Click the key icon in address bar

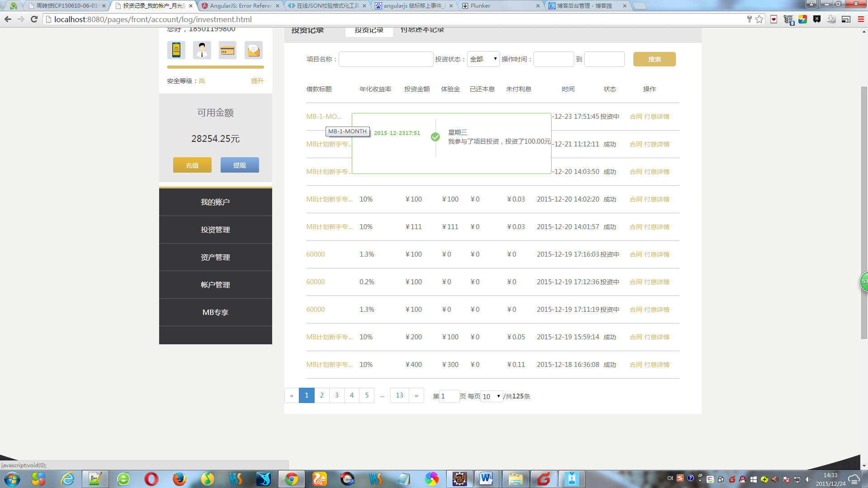tap(749, 19)
